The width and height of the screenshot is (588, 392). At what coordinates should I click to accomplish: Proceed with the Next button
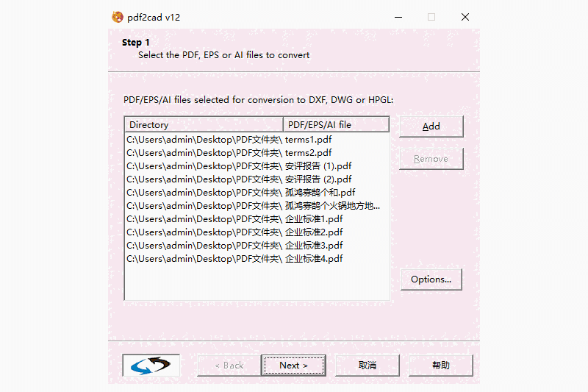click(293, 366)
